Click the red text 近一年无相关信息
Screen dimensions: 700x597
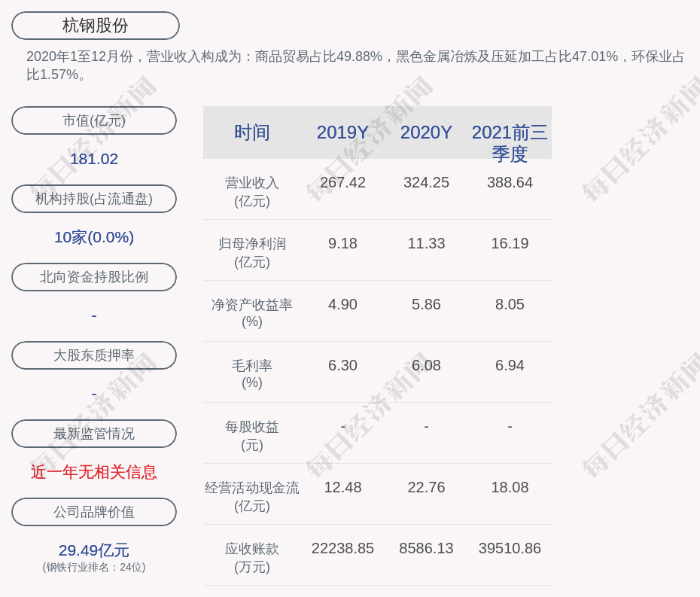[94, 472]
